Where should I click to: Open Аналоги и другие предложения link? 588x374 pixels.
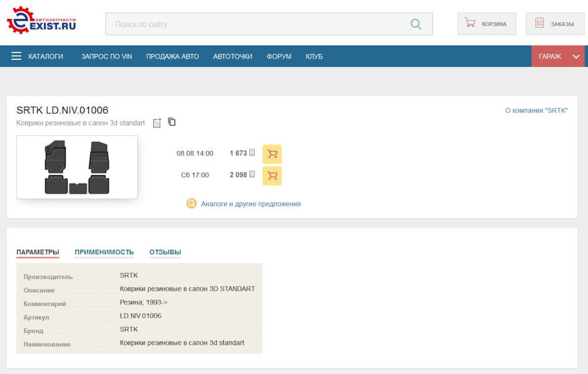click(x=251, y=204)
